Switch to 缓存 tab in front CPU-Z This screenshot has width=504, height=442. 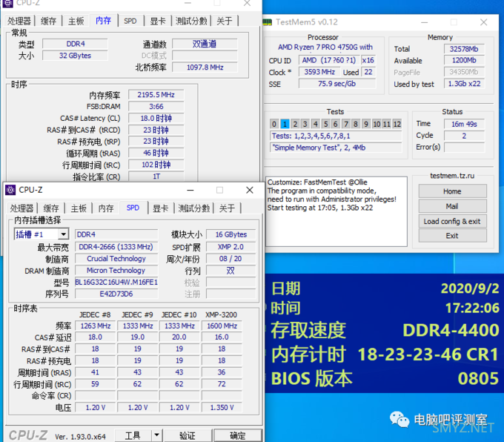(51, 208)
